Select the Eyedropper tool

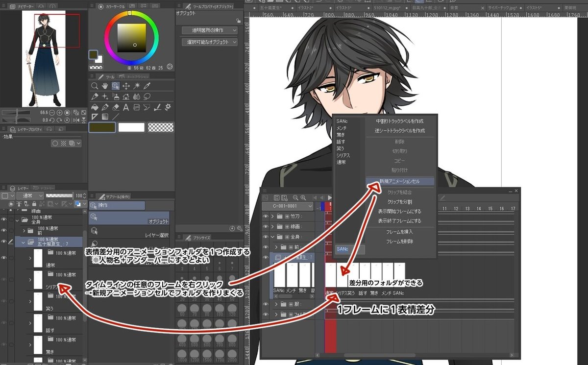tap(147, 86)
